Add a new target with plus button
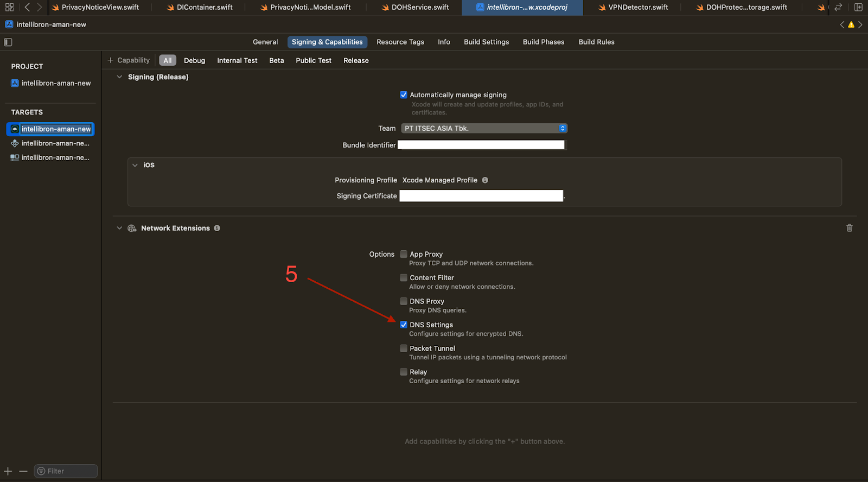This screenshot has width=868, height=482. (8, 471)
